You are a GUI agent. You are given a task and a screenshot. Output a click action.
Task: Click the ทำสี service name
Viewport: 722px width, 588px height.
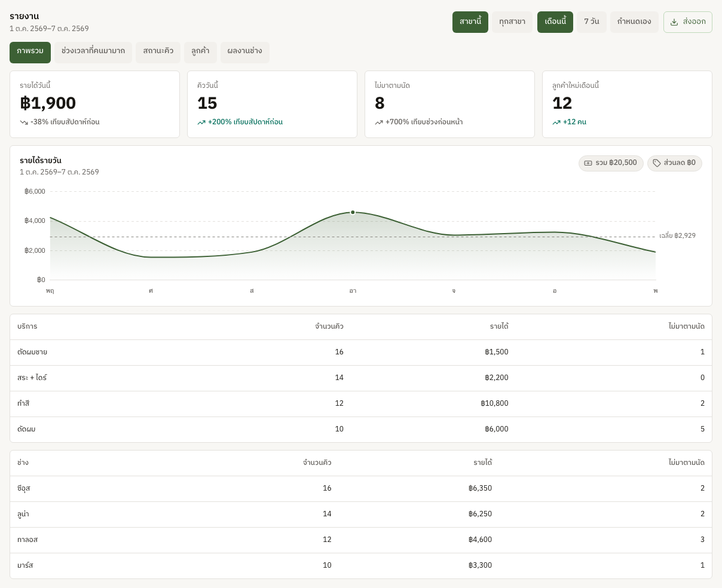tap(23, 404)
